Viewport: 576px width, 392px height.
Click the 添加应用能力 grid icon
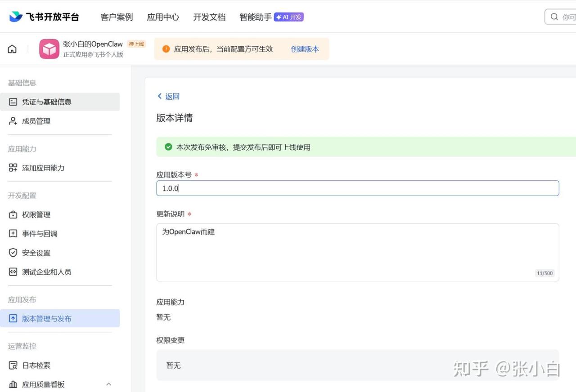(13, 168)
